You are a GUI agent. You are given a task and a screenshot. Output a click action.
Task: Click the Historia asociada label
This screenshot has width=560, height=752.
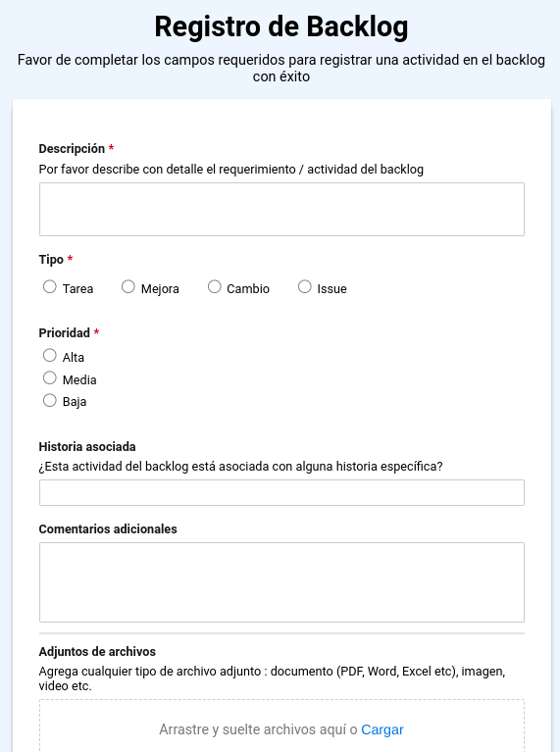tap(87, 446)
